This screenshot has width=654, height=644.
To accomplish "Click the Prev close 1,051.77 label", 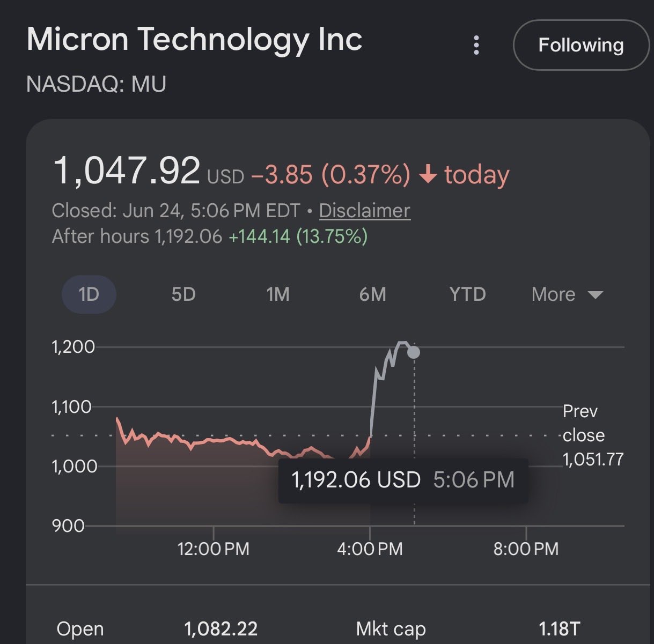I will coord(593,435).
